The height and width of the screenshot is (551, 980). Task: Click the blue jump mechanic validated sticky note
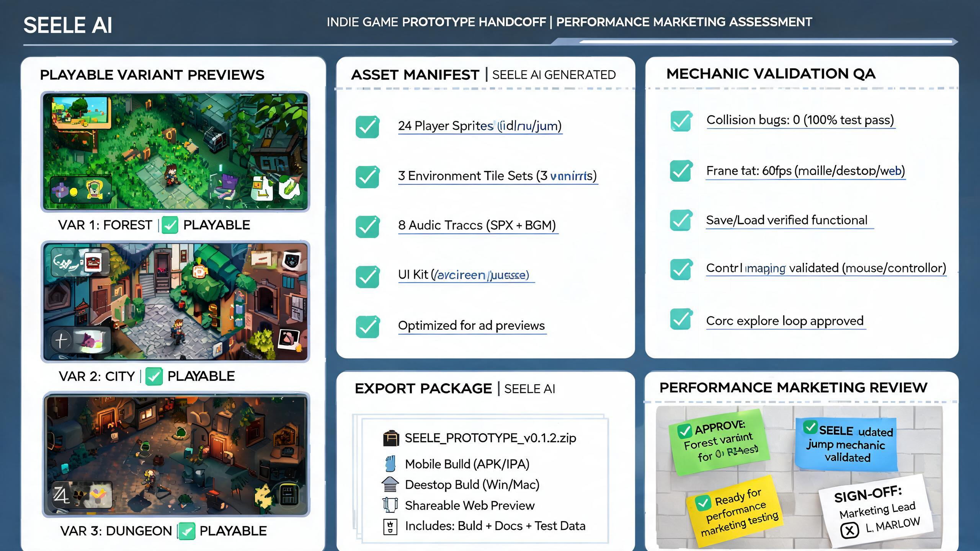tap(846, 444)
